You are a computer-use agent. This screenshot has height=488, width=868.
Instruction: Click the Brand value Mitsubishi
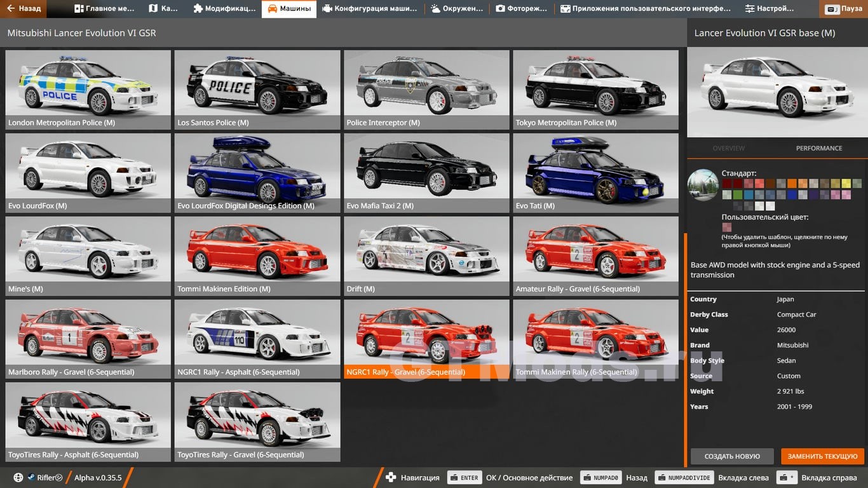pos(792,345)
